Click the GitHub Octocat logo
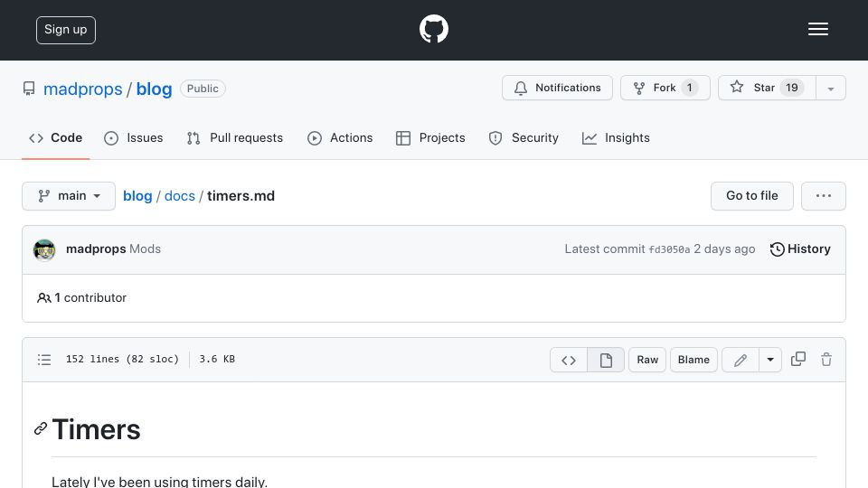Image resolution: width=868 pixels, height=488 pixels. 433,29
